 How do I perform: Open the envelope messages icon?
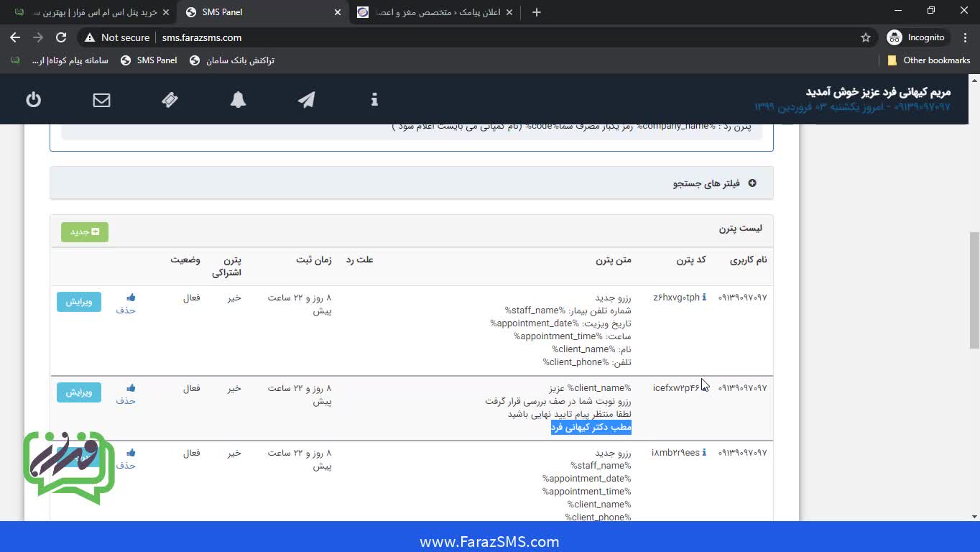(102, 100)
